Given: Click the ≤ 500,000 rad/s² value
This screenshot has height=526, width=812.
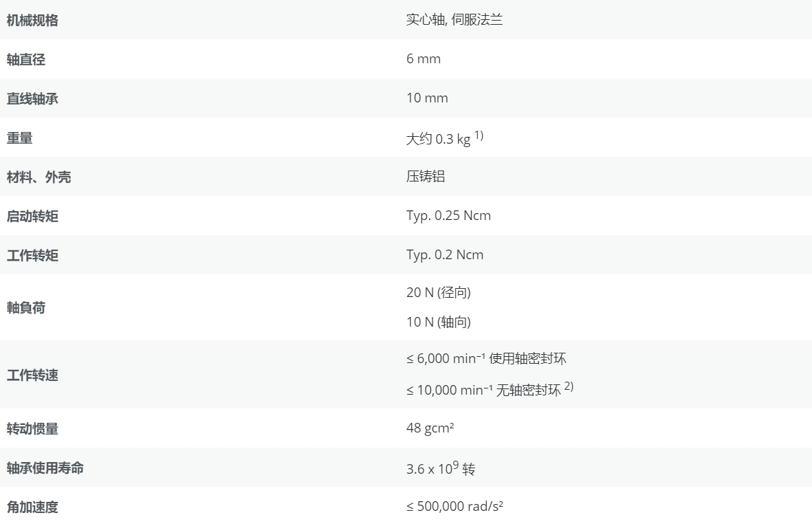Looking at the screenshot, I should [454, 507].
